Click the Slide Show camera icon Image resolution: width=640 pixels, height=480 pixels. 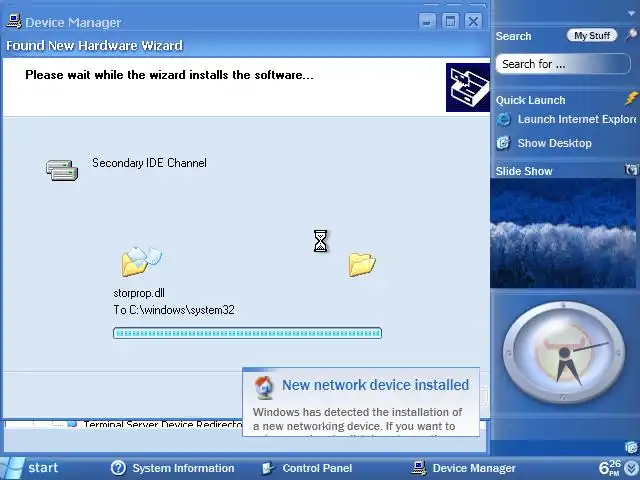631,169
